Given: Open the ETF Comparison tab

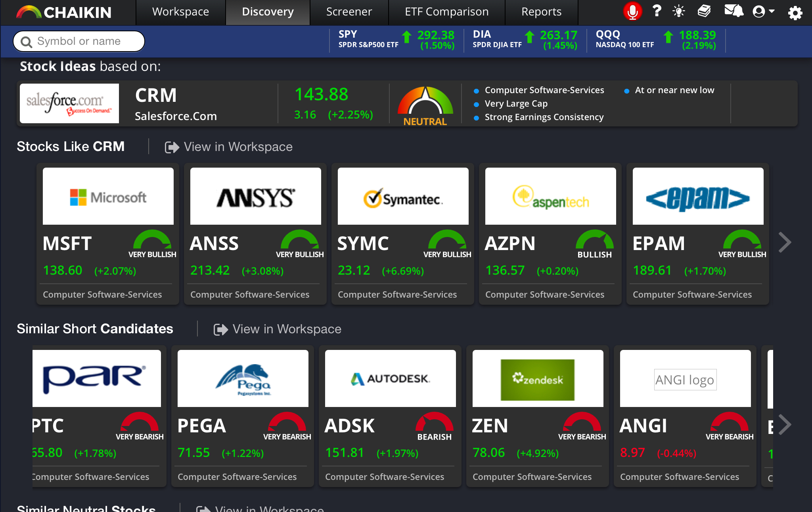Looking at the screenshot, I should pyautogui.click(x=446, y=12).
